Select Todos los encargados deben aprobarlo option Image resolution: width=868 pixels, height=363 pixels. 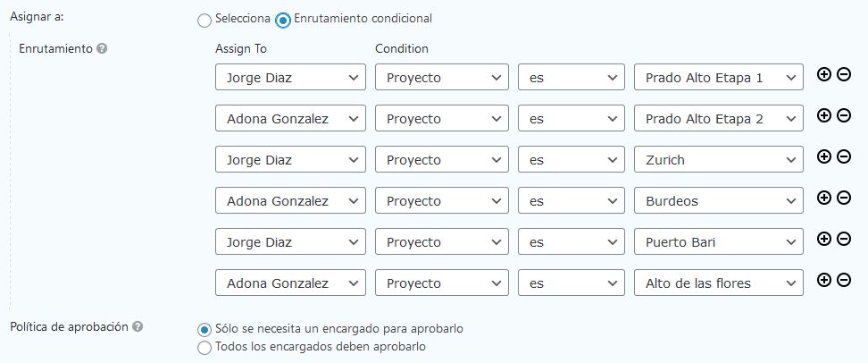[204, 347]
